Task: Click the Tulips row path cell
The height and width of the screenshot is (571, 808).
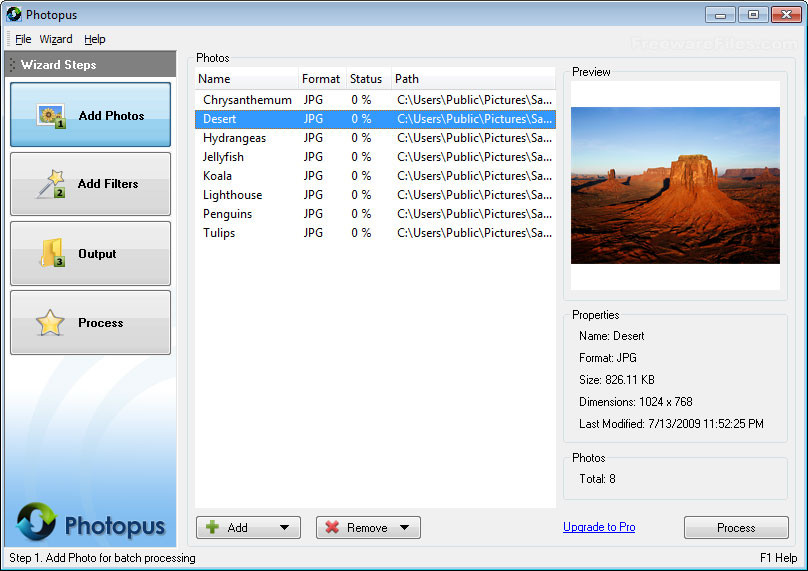Action: (474, 233)
